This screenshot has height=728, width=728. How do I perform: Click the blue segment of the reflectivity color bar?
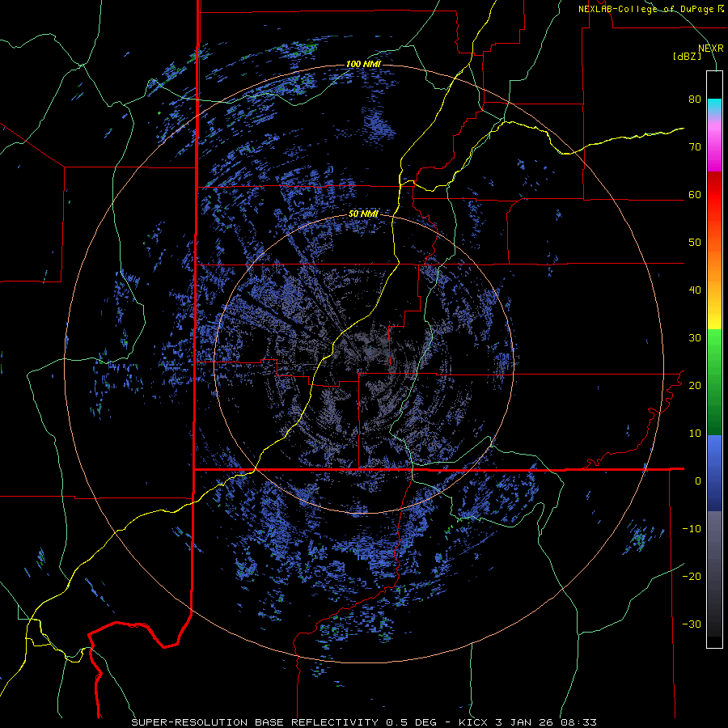point(714,473)
